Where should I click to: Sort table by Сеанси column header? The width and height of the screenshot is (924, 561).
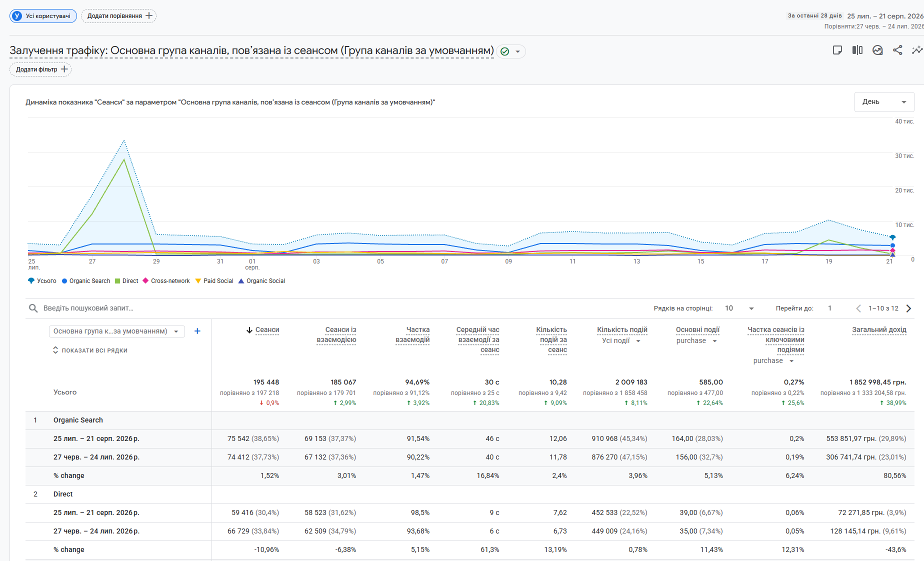click(x=262, y=330)
